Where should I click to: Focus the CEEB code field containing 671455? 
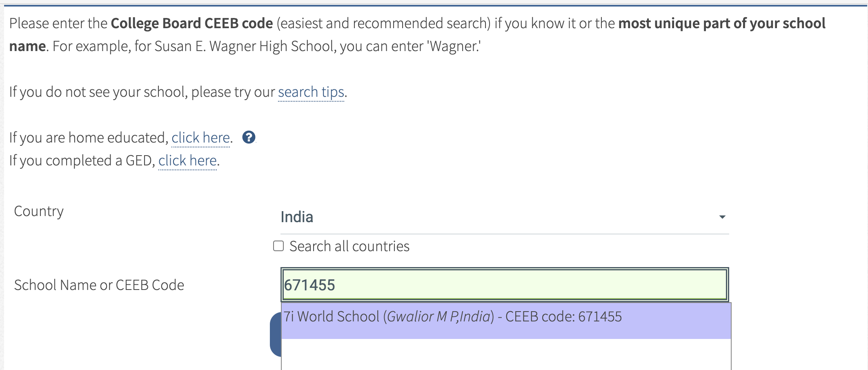pyautogui.click(x=504, y=285)
